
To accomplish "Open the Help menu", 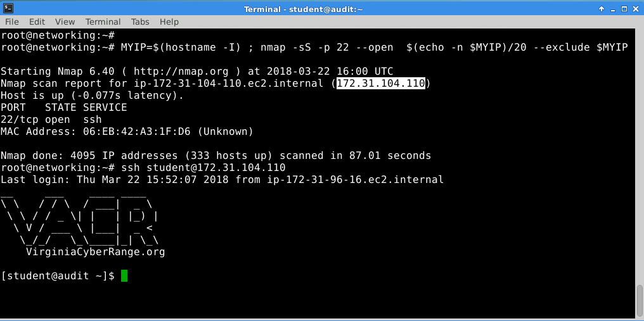I will pos(169,22).
